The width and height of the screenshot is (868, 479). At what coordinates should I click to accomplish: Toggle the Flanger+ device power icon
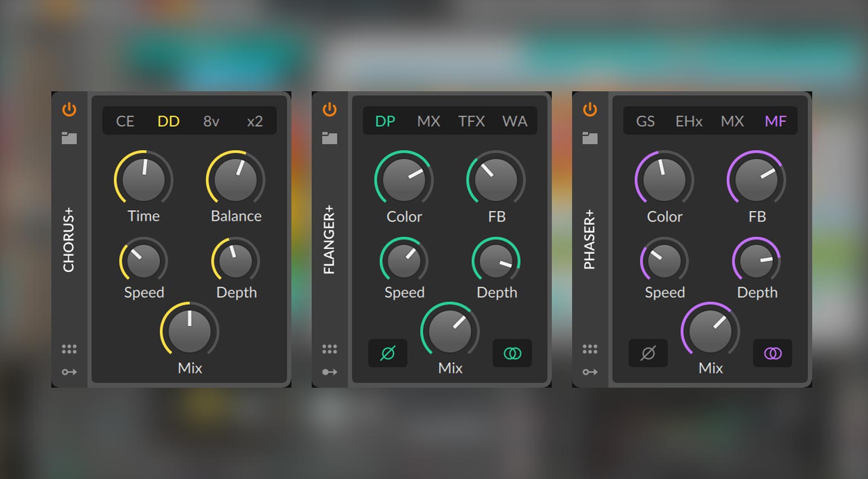(330, 109)
